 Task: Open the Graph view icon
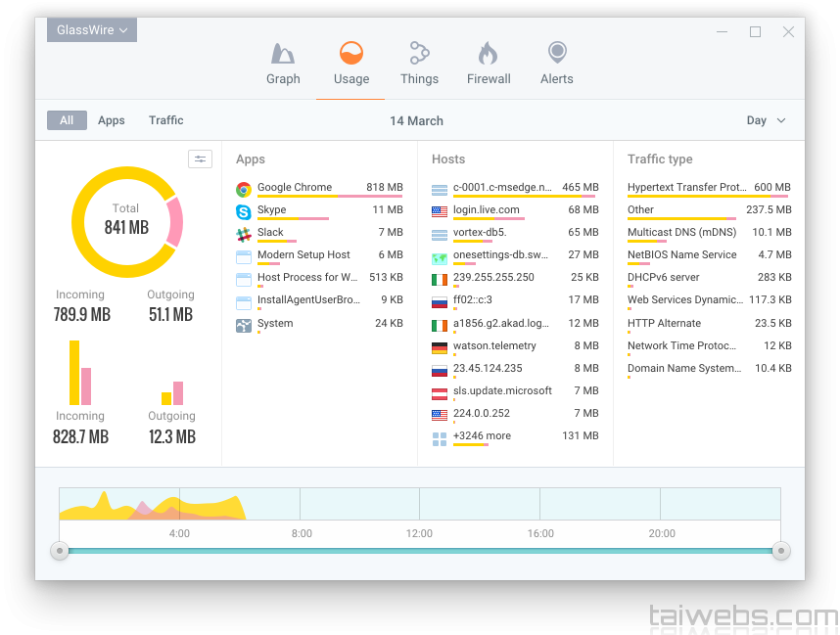pyautogui.click(x=283, y=54)
